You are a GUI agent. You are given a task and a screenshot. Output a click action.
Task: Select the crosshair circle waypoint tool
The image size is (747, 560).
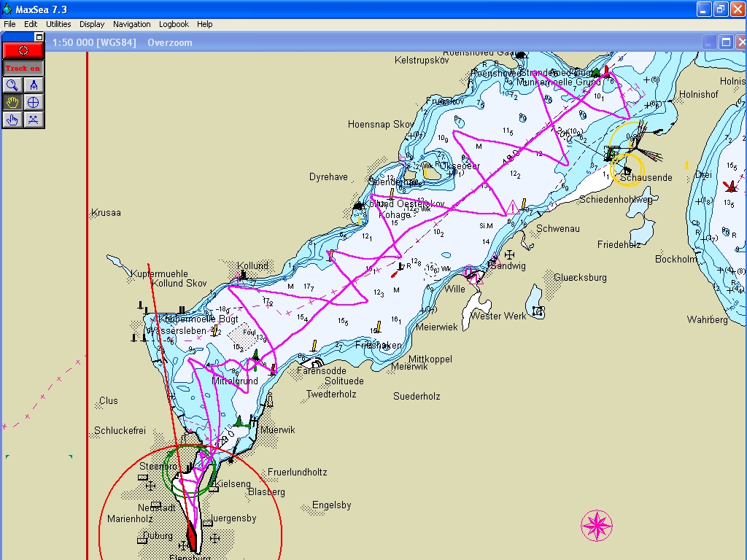[x=34, y=102]
